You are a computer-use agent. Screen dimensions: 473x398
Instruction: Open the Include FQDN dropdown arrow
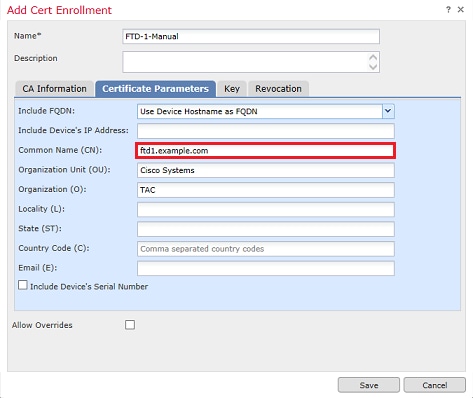[x=388, y=111]
